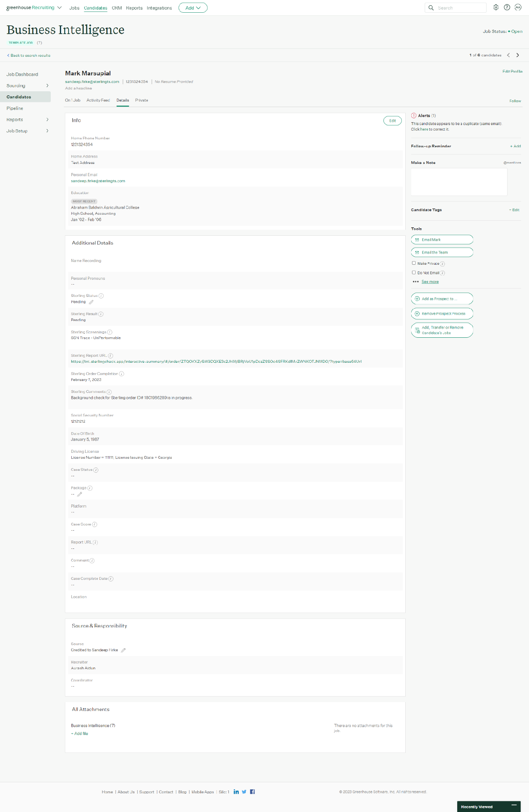This screenshot has height=812, width=529.
Task: Show Case Complete Date info icon
Action: (111, 579)
